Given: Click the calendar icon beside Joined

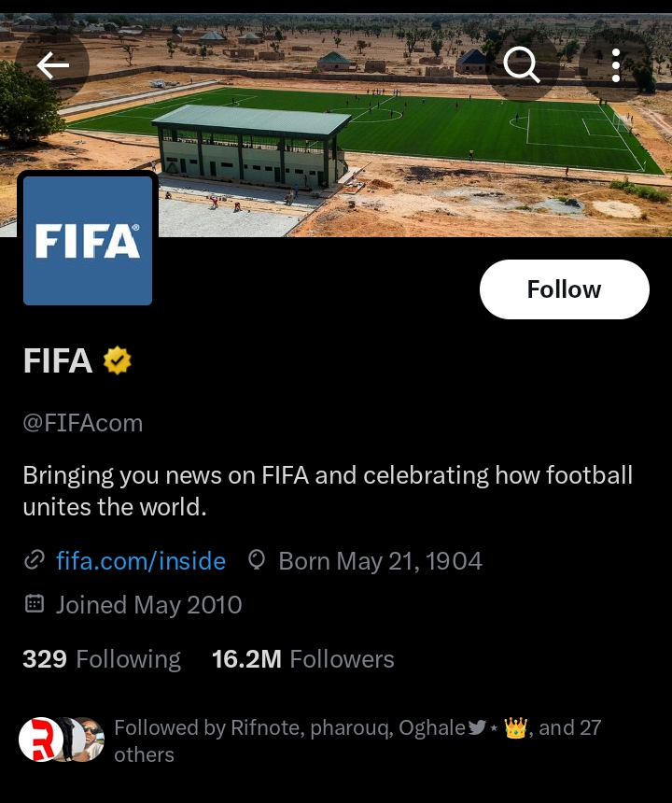Looking at the screenshot, I should pos(35,604).
